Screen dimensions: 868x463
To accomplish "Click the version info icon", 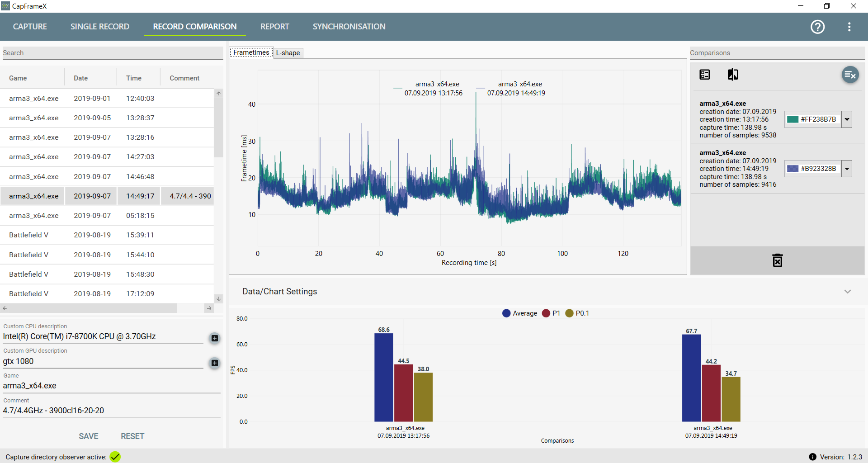I will point(813,457).
